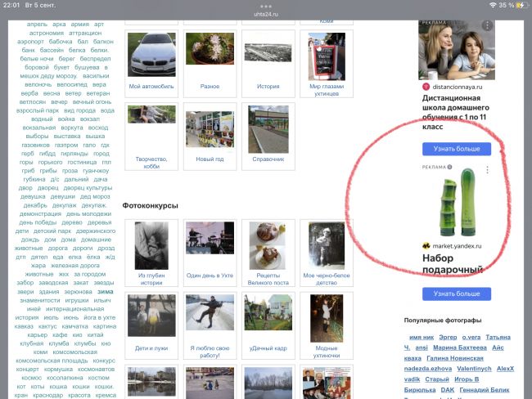Open photographer link Галина Новинская
This screenshot has height=399, width=532.
455,358
